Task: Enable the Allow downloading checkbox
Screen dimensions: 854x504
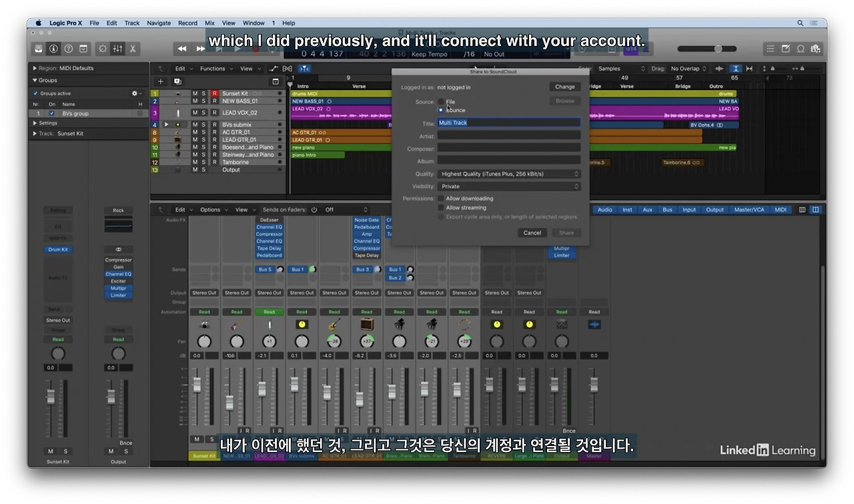Action: click(440, 199)
